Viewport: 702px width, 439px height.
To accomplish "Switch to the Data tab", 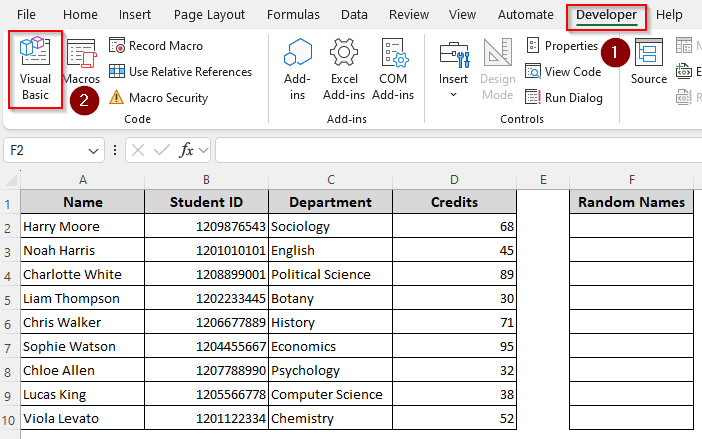I will point(354,15).
